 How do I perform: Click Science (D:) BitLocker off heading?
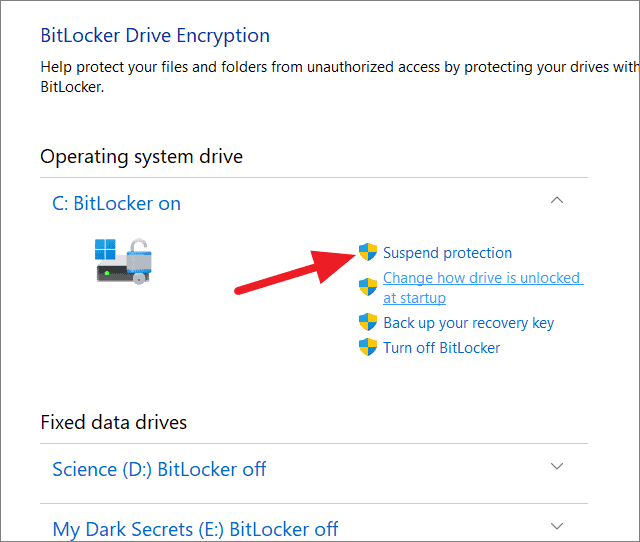(x=159, y=469)
